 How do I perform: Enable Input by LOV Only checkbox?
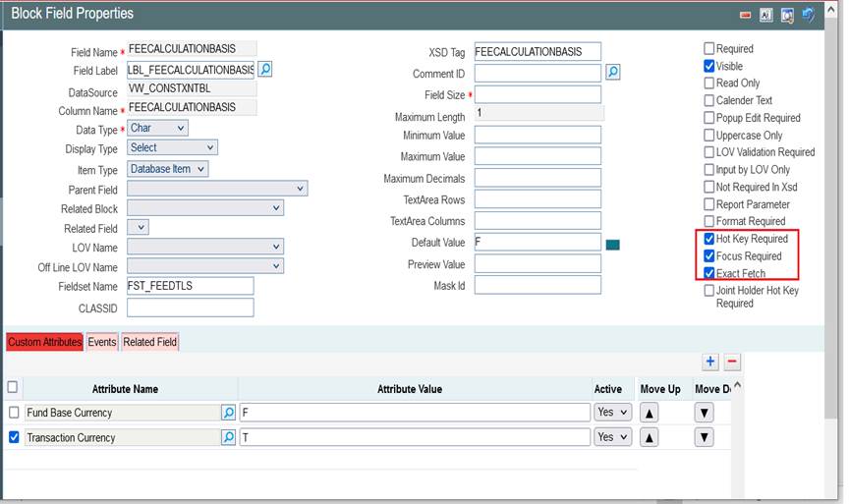(x=708, y=169)
